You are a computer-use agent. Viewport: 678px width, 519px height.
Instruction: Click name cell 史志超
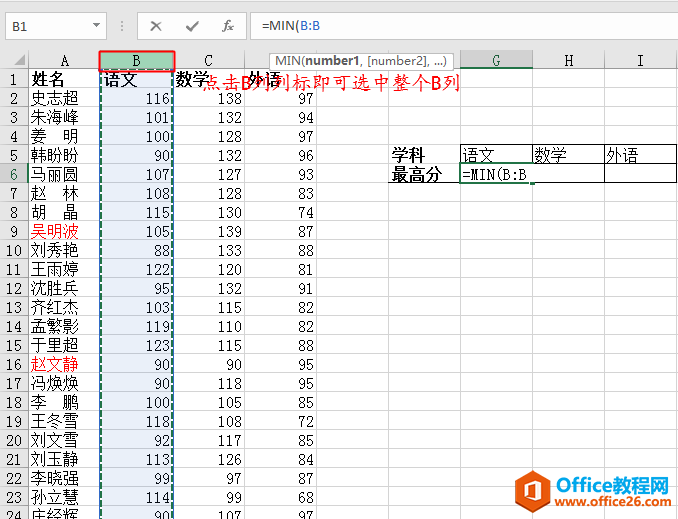pyautogui.click(x=64, y=98)
